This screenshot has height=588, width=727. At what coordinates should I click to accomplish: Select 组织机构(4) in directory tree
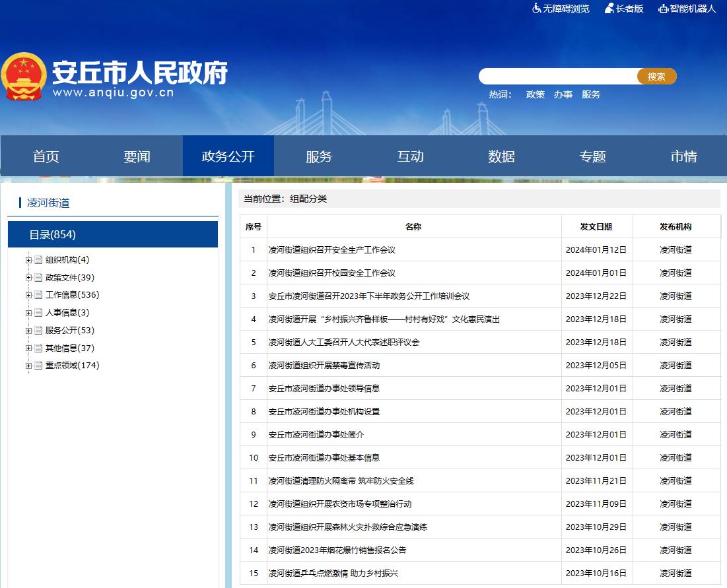67,260
